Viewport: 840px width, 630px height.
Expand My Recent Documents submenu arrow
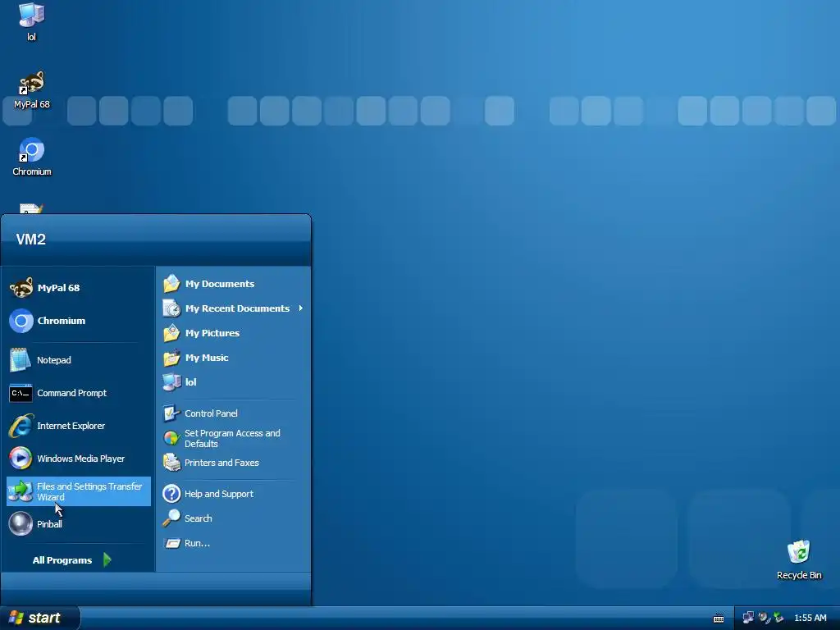(x=301, y=308)
